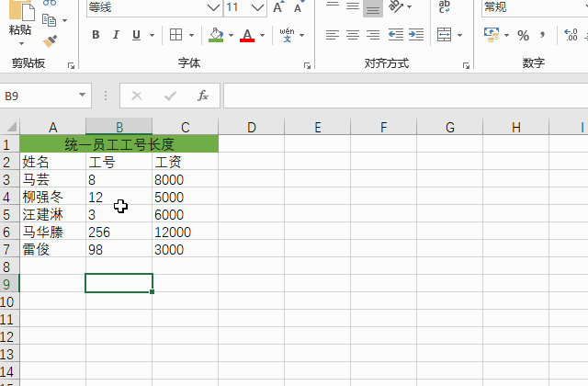Center text horizontally

pyautogui.click(x=352, y=36)
